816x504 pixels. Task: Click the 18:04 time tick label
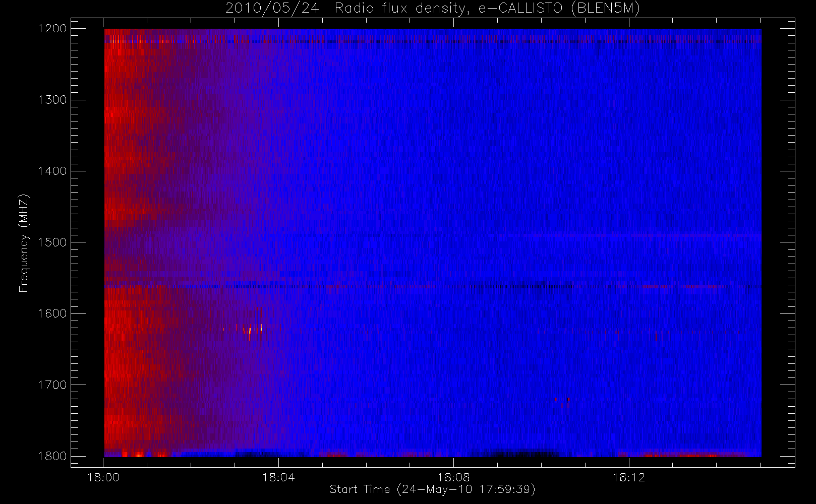(x=278, y=477)
